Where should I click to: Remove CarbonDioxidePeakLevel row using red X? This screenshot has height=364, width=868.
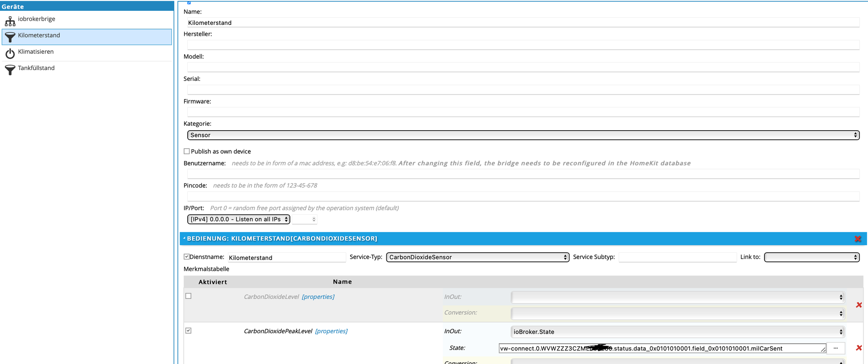(859, 348)
